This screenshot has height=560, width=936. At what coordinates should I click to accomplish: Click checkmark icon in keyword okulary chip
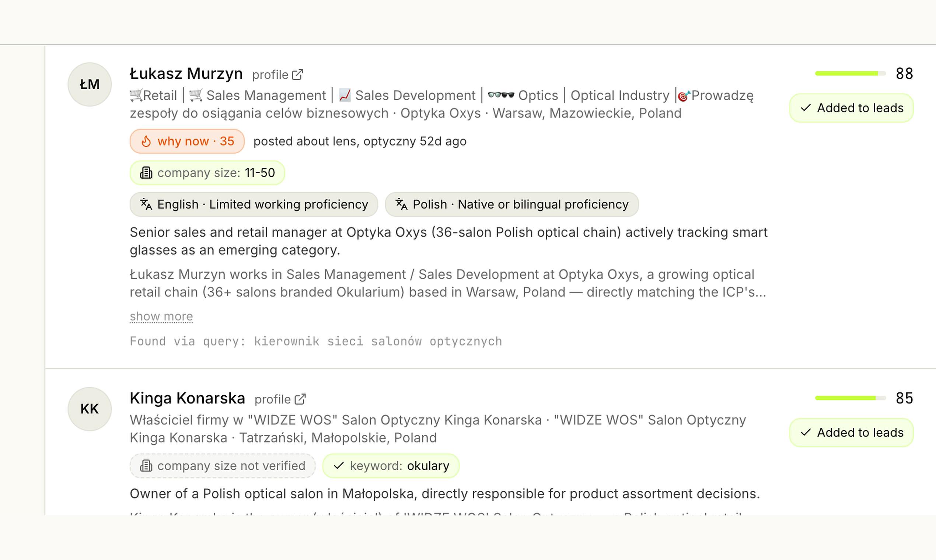[x=339, y=466]
